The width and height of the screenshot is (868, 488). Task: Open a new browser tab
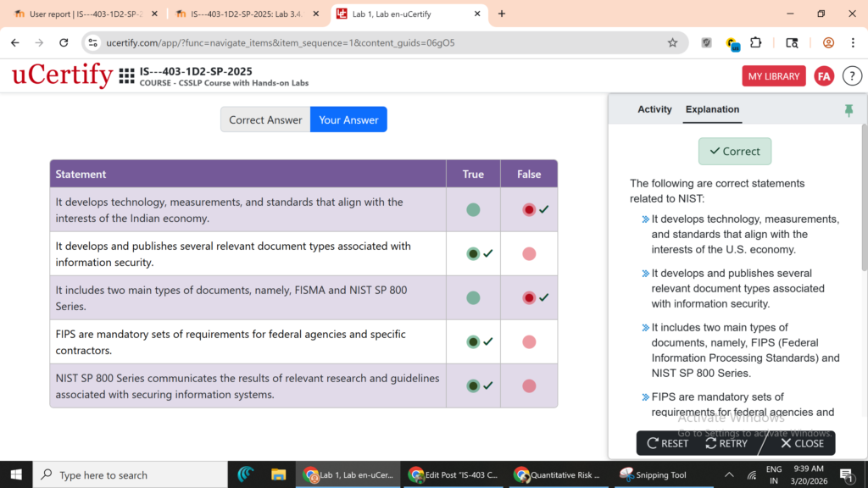click(x=502, y=14)
